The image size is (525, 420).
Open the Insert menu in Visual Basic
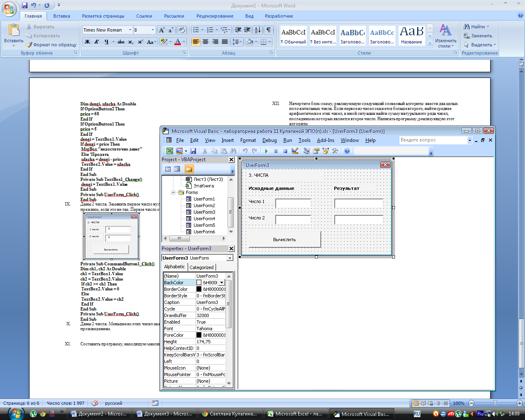tap(228, 140)
